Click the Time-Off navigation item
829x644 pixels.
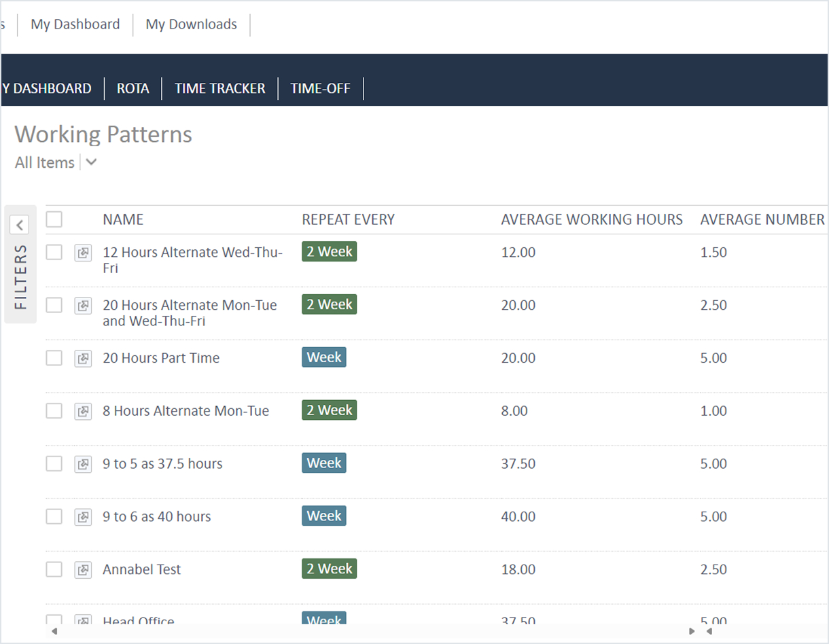(320, 88)
